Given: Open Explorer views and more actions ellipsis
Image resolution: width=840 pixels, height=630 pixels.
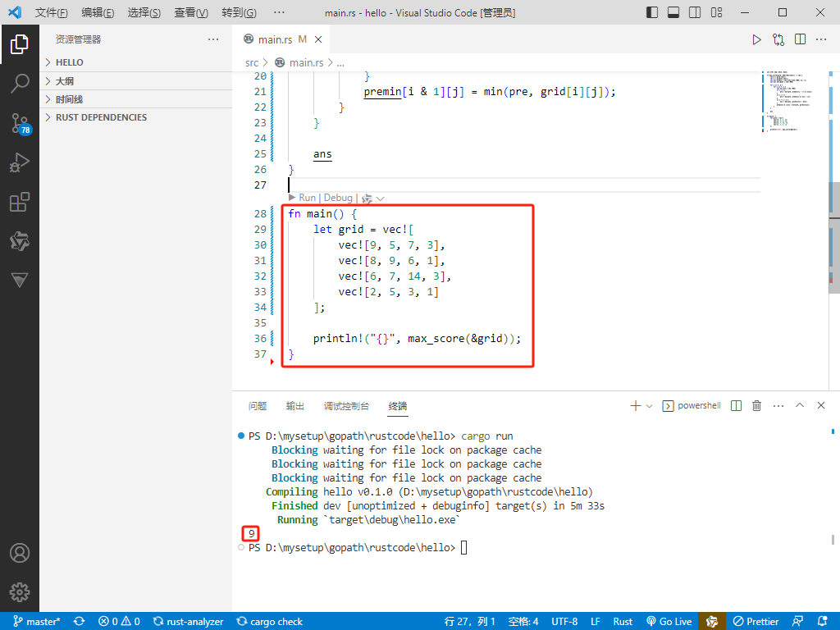Looking at the screenshot, I should pyautogui.click(x=213, y=39).
